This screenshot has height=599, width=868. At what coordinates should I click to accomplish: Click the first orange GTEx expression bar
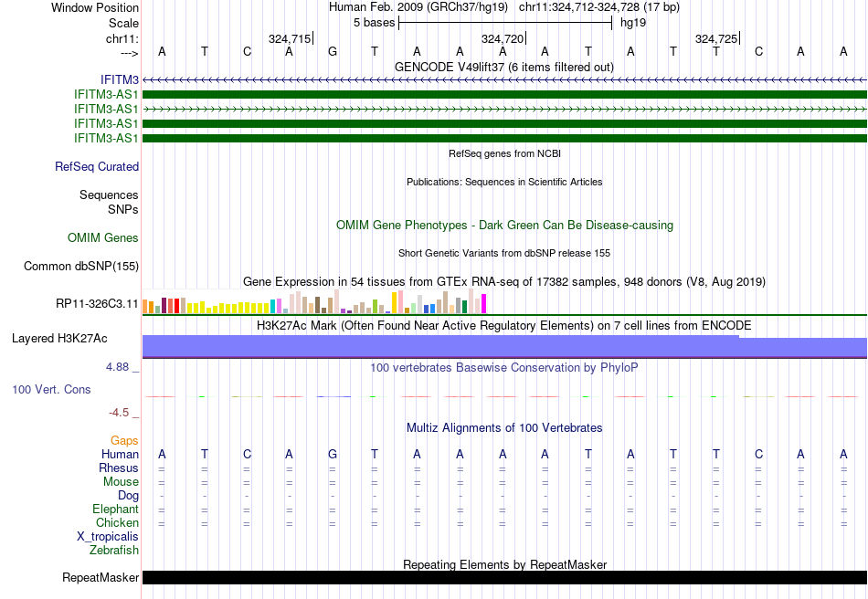(145, 307)
